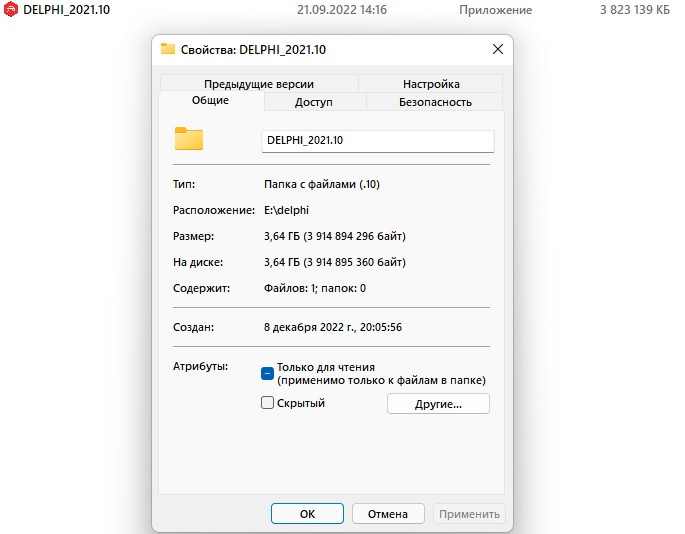Image resolution: width=685 pixels, height=534 pixels.
Task: Click the folder name text field
Action: [x=377, y=141]
